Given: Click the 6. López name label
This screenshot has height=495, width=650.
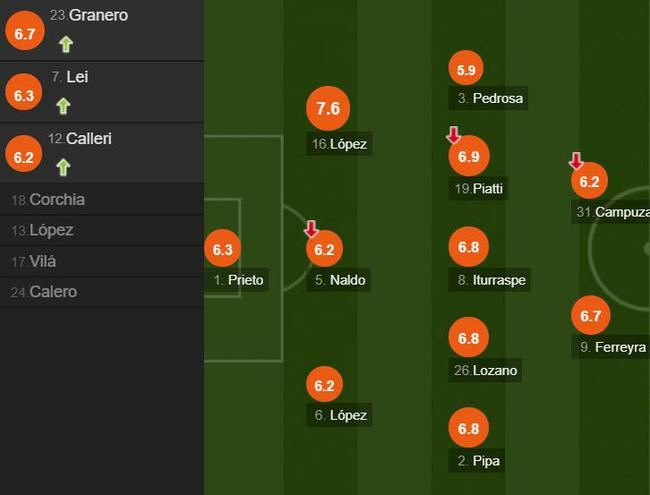Looking at the screenshot, I should (341, 415).
